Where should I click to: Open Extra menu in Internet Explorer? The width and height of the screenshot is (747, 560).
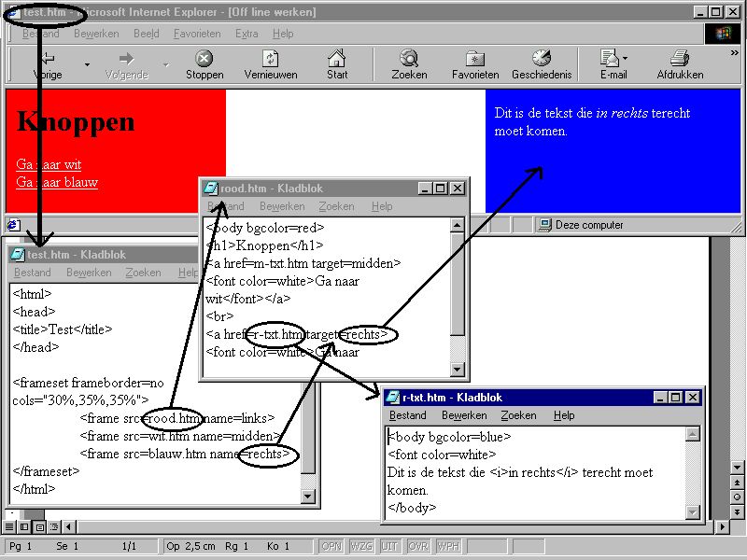[x=247, y=34]
